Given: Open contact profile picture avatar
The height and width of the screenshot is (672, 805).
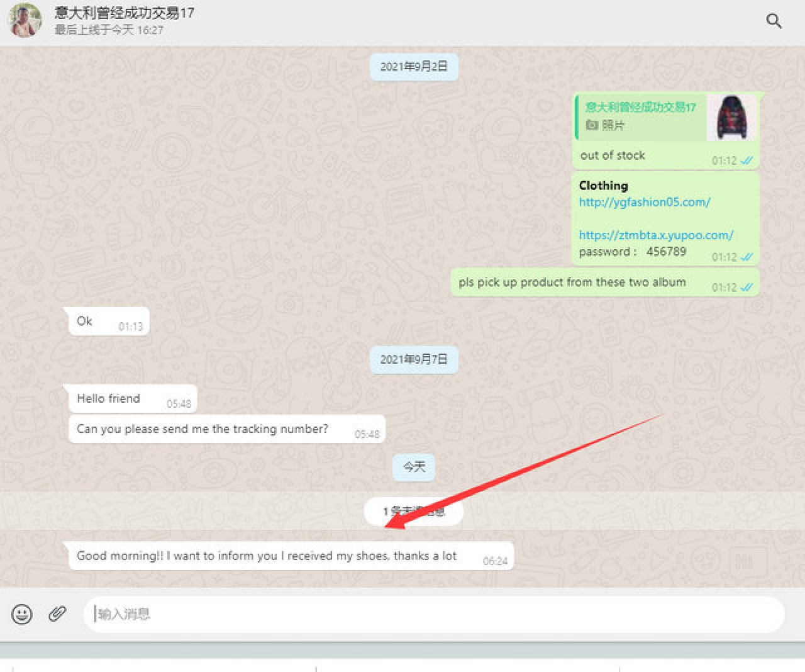Looking at the screenshot, I should coord(25,20).
